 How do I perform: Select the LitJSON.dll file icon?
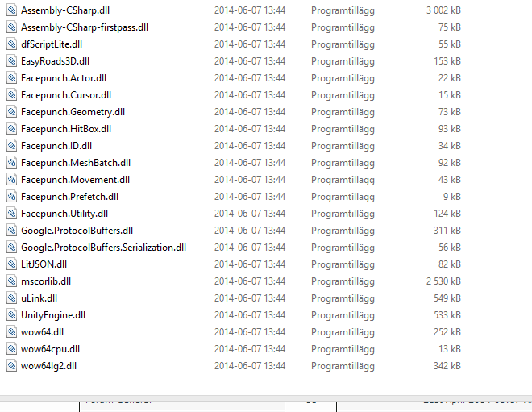(11, 264)
